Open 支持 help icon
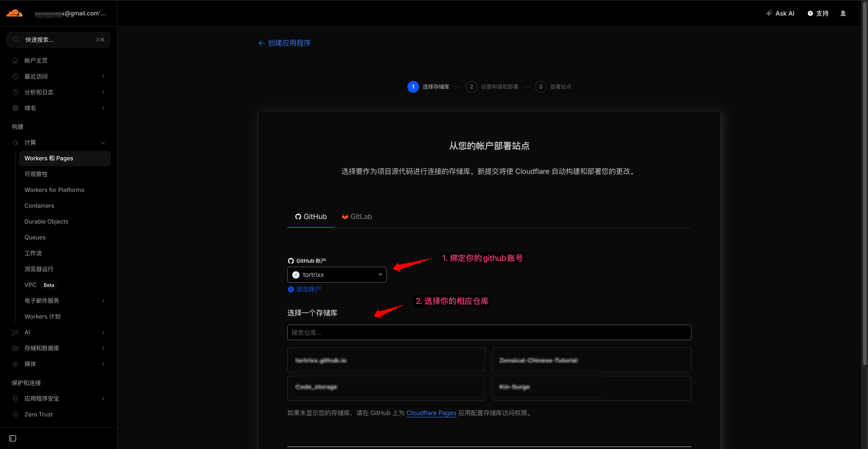The height and width of the screenshot is (449, 868). [810, 14]
